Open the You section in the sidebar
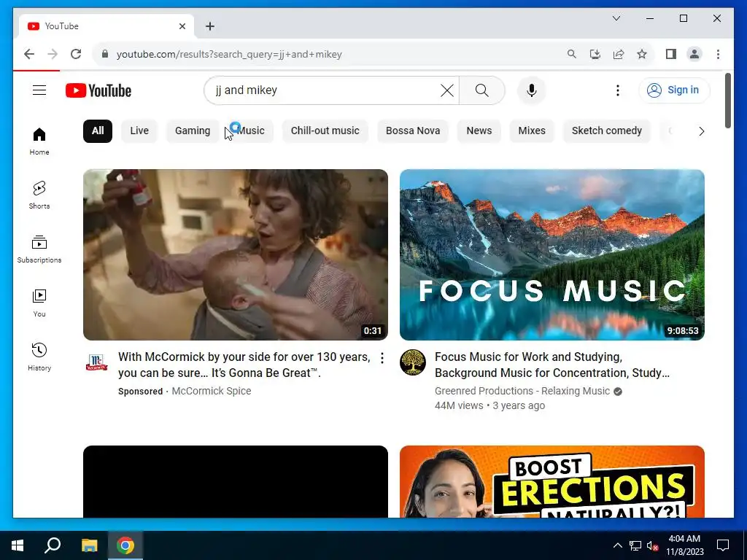Screen dimensions: 747x560 click(x=39, y=303)
